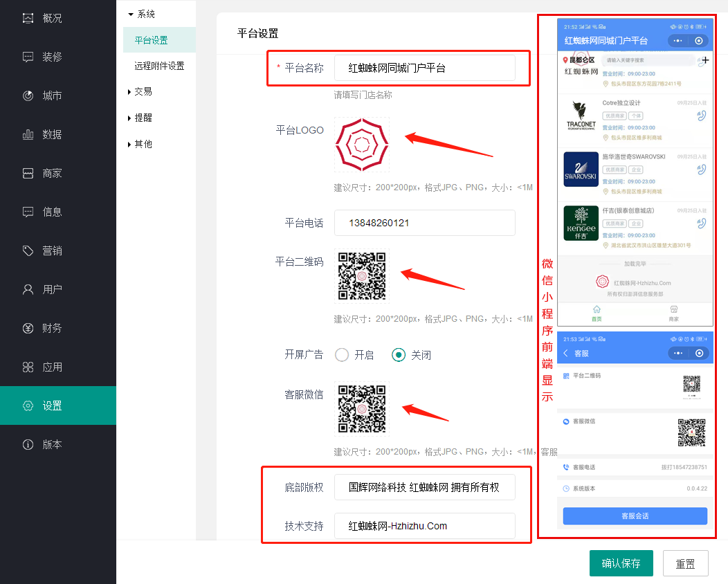Click three-dots menu in top preview header
728x584 pixels.
pyautogui.click(x=677, y=41)
